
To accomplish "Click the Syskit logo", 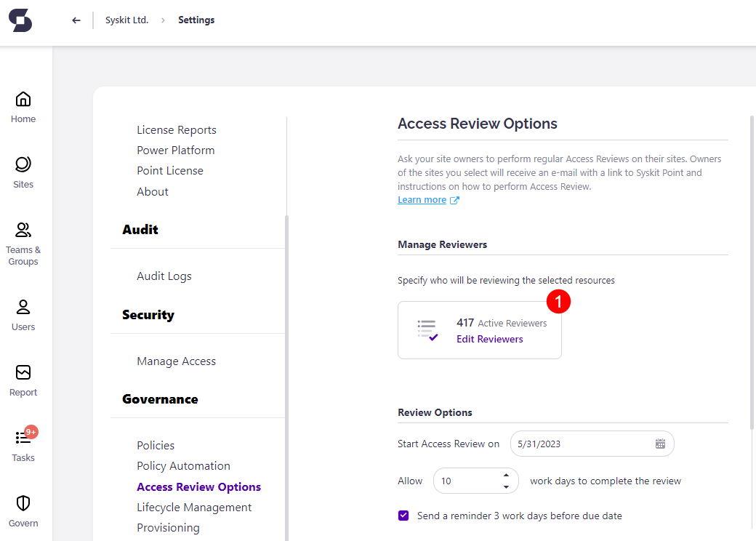I will [20, 20].
